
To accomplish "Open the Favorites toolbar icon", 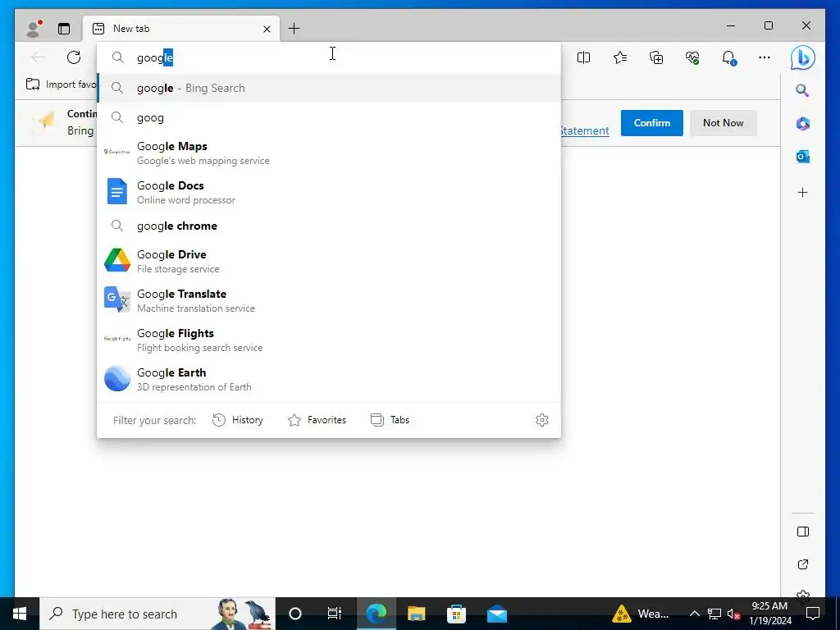I will (x=620, y=57).
